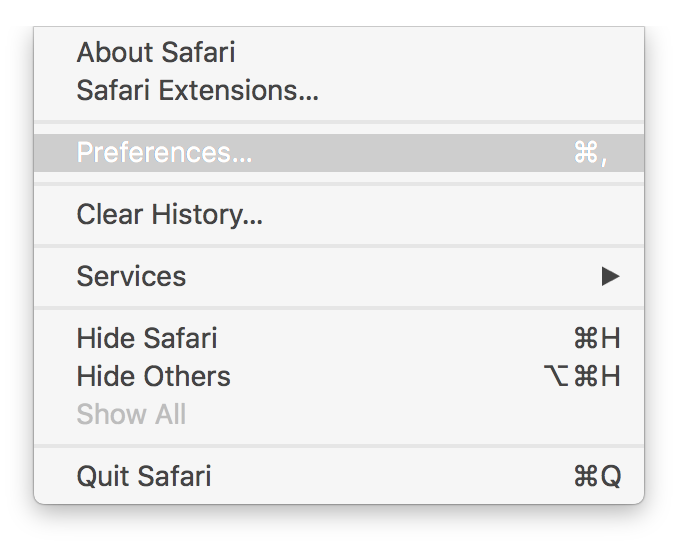Erase browsing data with Clear History…
This screenshot has width=678, height=546.
(x=169, y=215)
